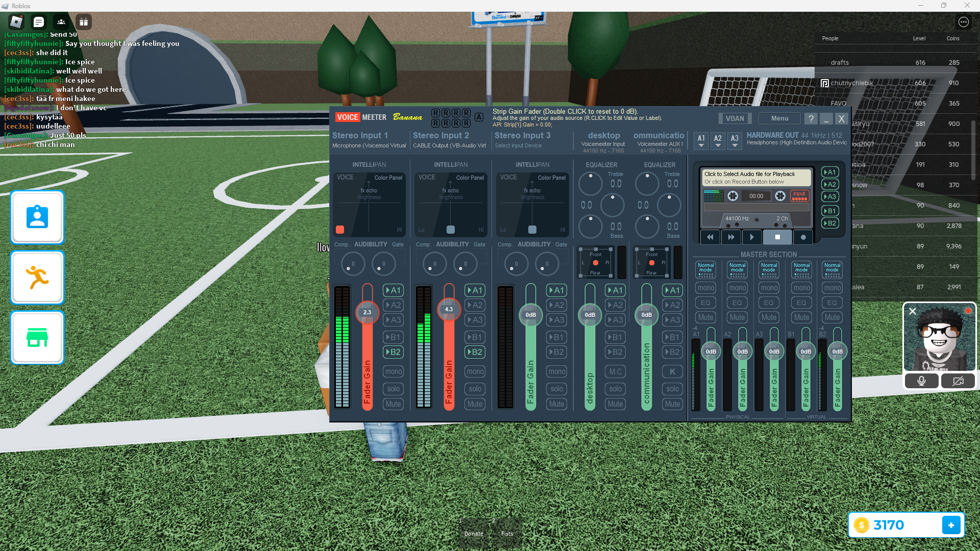This screenshot has width=980, height=551.
Task: Choose an input device for Stereo Input 3
Action: coord(518,145)
